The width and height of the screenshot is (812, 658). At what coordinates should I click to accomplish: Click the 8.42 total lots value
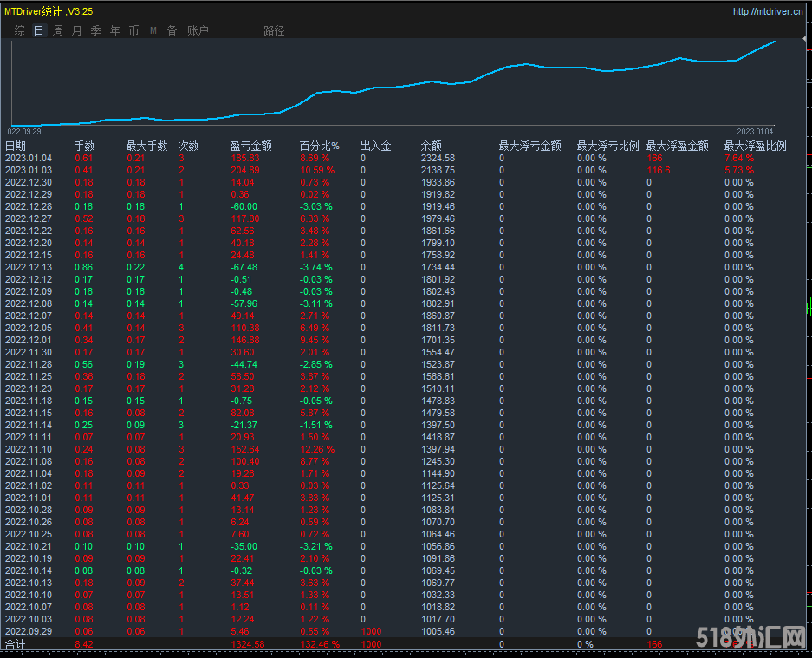[83, 644]
